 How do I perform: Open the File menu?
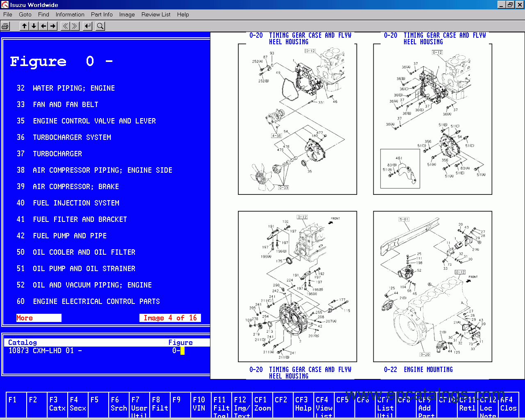pyautogui.click(x=8, y=14)
